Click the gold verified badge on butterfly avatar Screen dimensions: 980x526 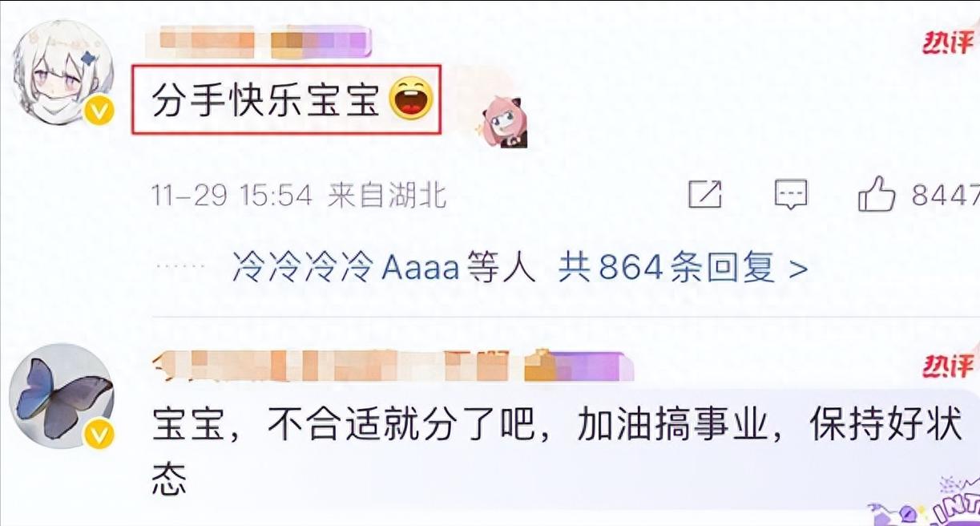99,435
